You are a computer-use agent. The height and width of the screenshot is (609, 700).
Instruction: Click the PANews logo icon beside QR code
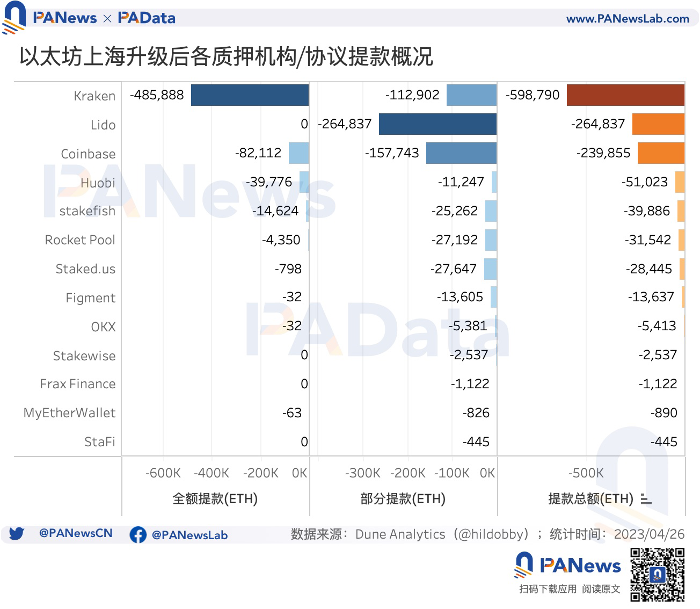(523, 566)
